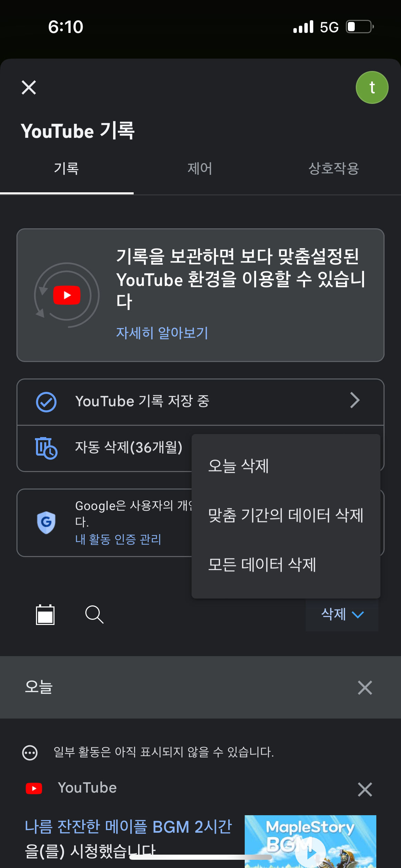The image size is (401, 868).
Task: Collapse the 삭제 dropdown button
Action: tap(342, 614)
